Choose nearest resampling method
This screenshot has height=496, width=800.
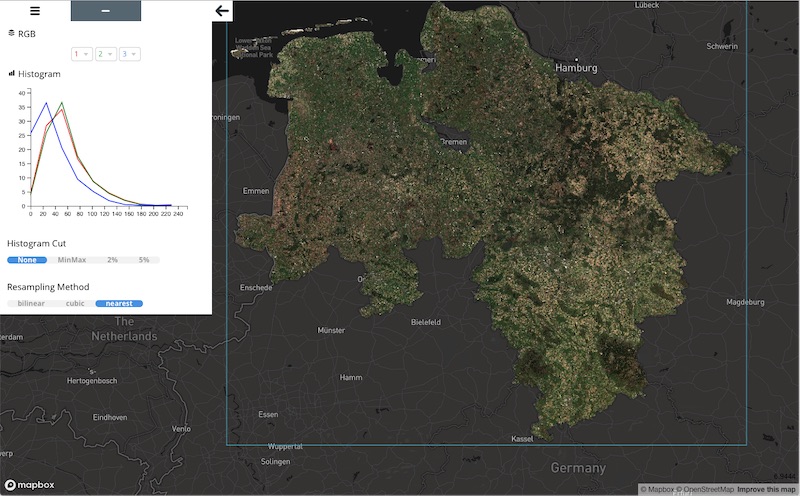pos(119,303)
